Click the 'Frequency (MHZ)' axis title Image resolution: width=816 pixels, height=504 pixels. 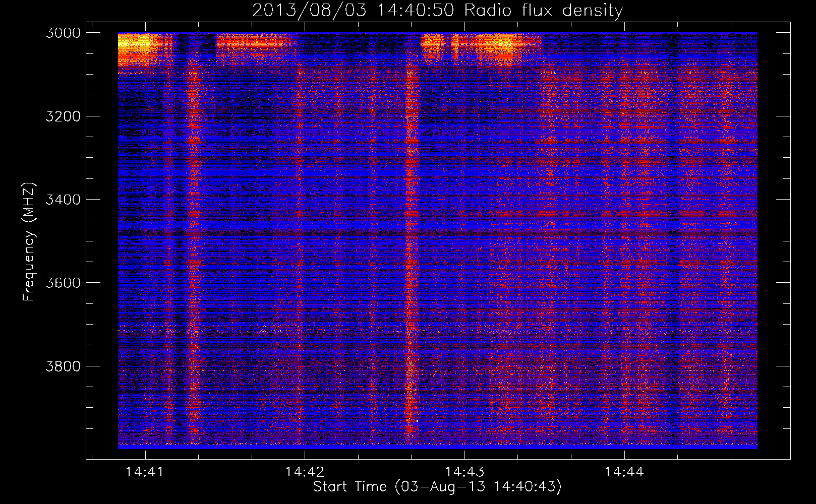29,242
